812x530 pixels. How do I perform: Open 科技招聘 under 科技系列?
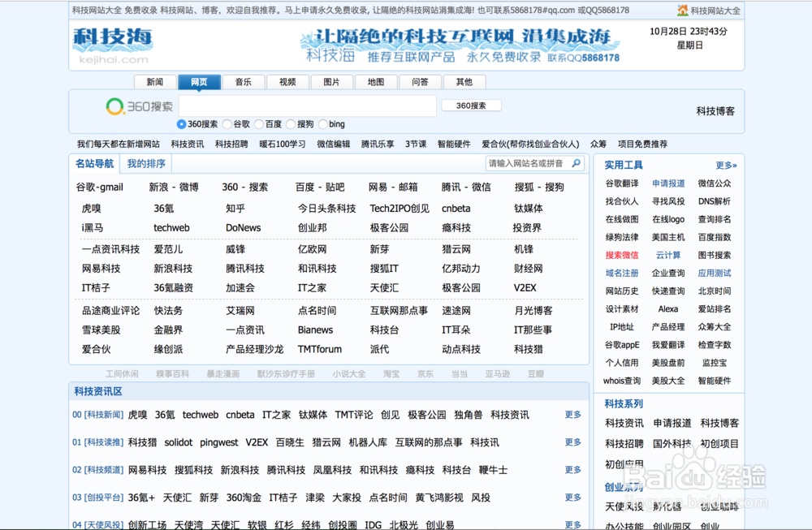(x=624, y=444)
